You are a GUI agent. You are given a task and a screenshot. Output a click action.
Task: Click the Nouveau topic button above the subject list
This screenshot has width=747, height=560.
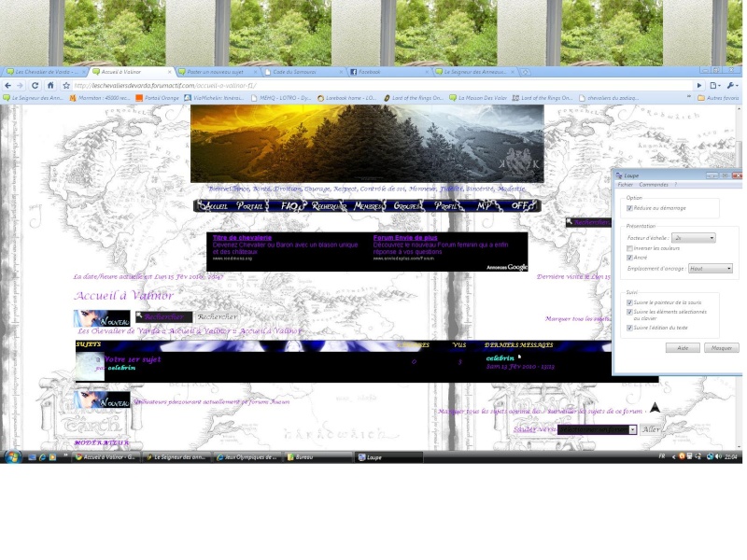(x=102, y=318)
